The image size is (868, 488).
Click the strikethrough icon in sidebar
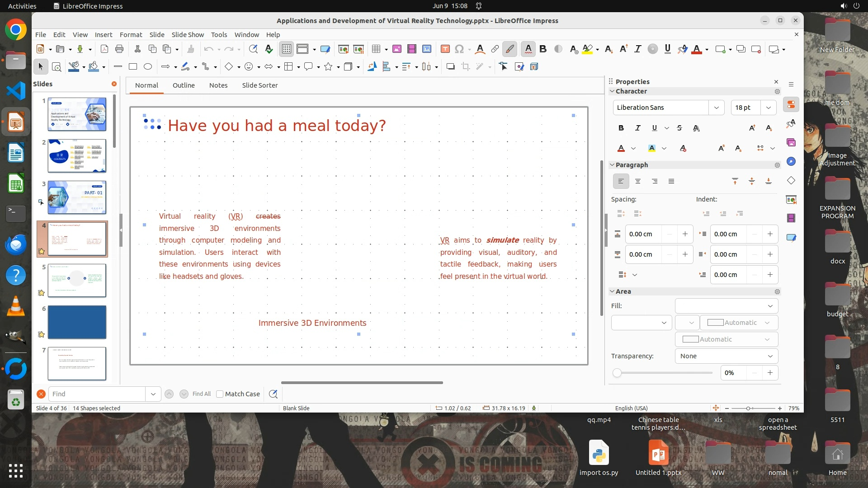pos(679,128)
